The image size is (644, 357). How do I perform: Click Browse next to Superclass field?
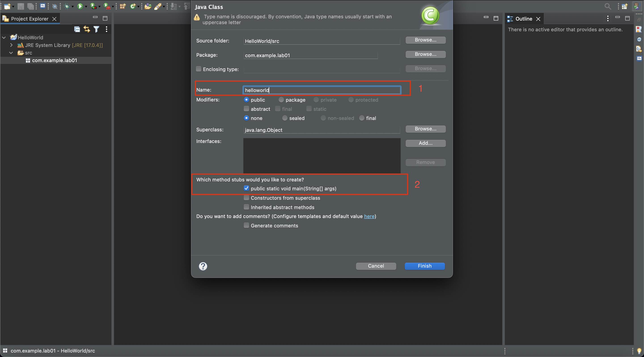tap(426, 129)
